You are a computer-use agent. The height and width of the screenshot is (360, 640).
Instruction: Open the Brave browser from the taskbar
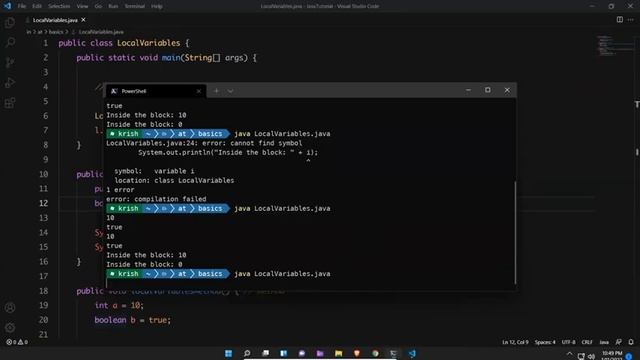[x=357, y=353]
